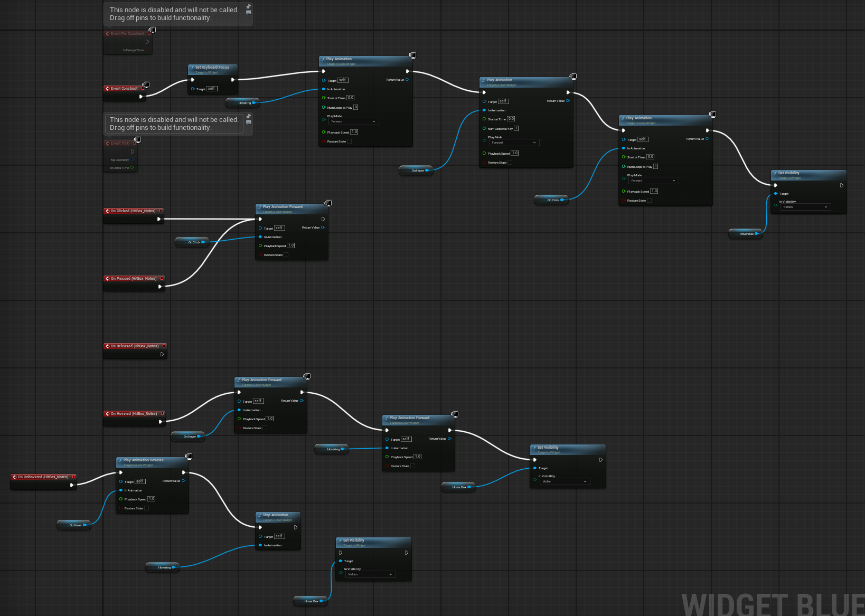
Task: Toggle Restore State on Play Animation Forward fed by Hovering
Action: 412,466
